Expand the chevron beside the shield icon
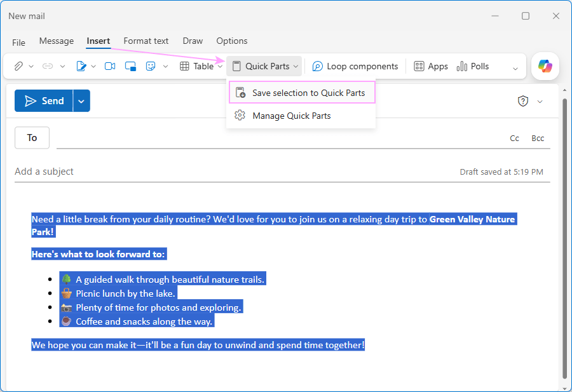The width and height of the screenshot is (572, 392). [x=540, y=102]
